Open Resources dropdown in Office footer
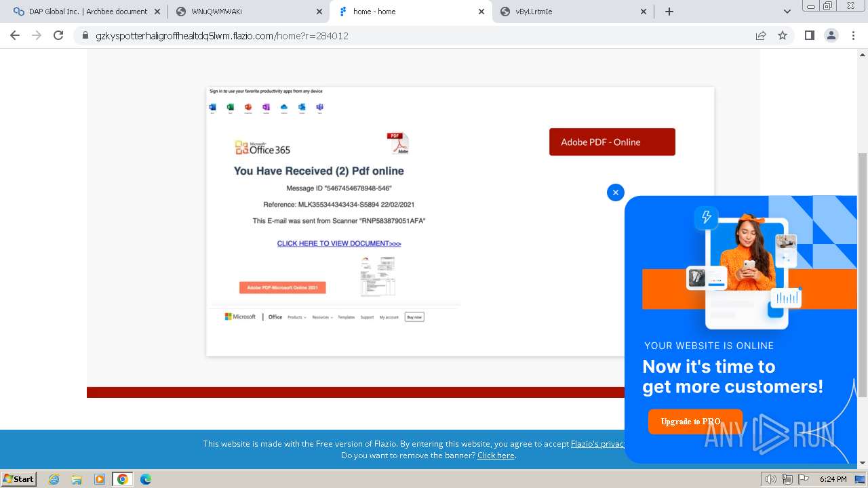 point(321,317)
